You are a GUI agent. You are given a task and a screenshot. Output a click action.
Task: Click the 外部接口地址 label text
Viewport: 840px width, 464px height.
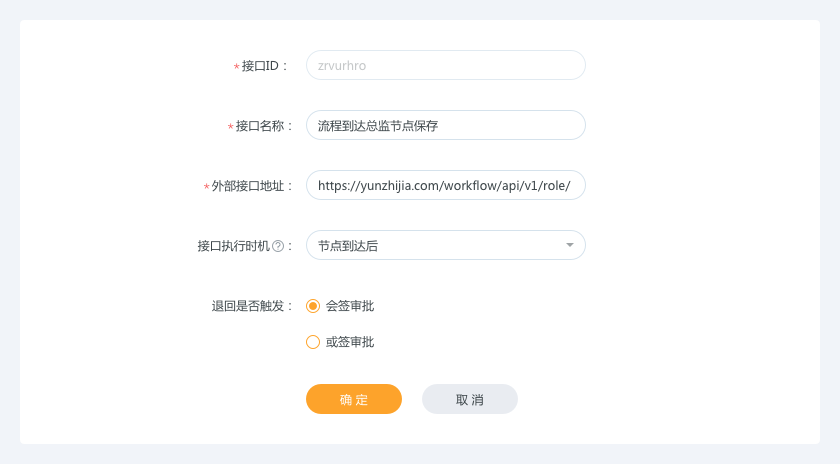coord(248,186)
